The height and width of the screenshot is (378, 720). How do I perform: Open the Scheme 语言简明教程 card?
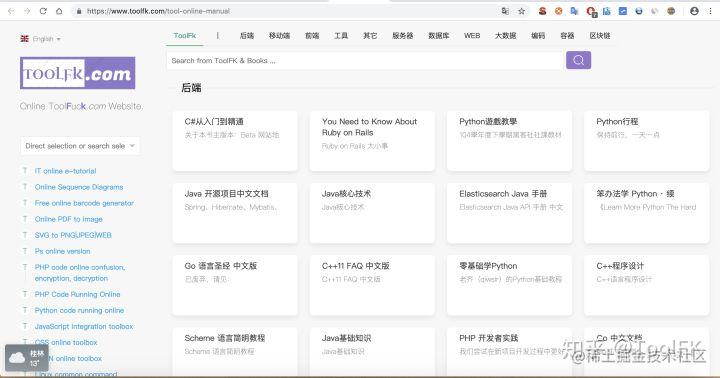point(235,352)
